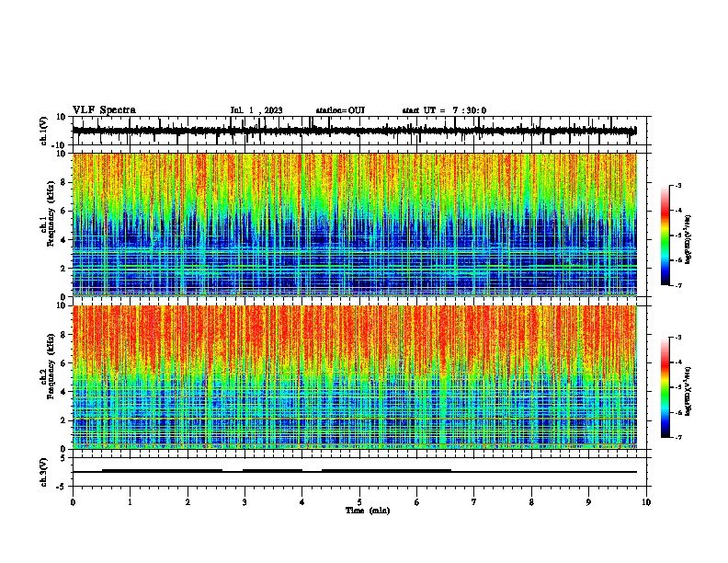
Task: Click inside the ch.1 spectrogram panel
Action: pyautogui.click(x=354, y=224)
